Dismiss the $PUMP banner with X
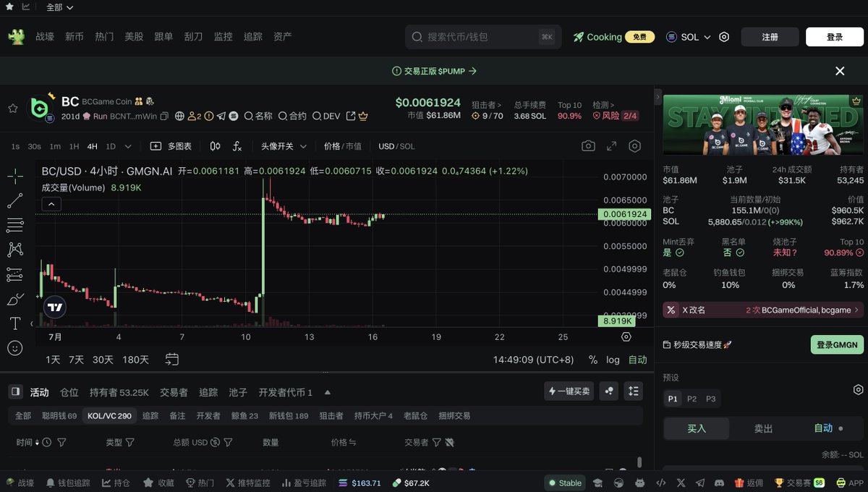 [840, 71]
